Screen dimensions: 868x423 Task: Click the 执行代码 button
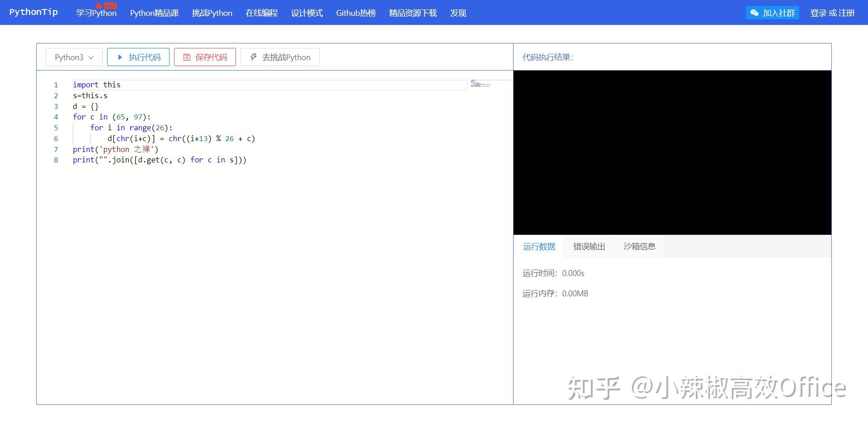(138, 57)
